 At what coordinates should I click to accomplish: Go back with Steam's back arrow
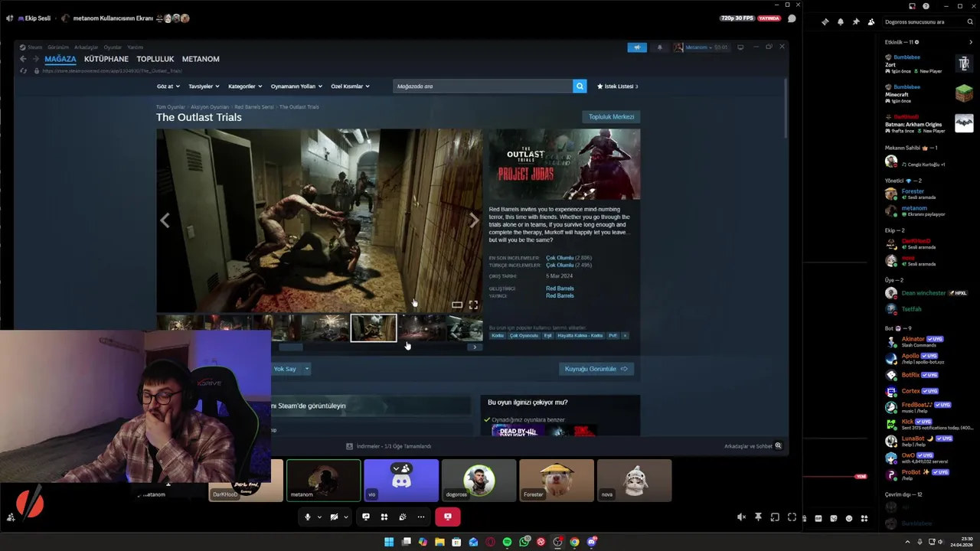[x=23, y=59]
